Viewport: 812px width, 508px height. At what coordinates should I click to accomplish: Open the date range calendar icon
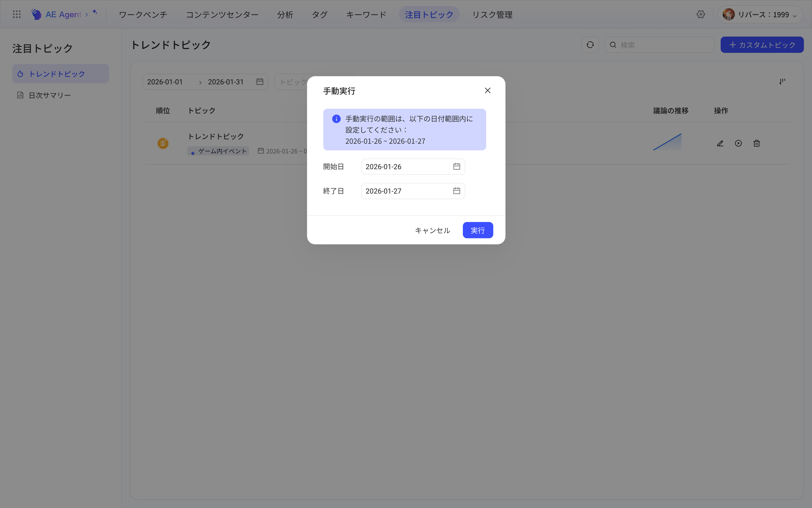260,82
